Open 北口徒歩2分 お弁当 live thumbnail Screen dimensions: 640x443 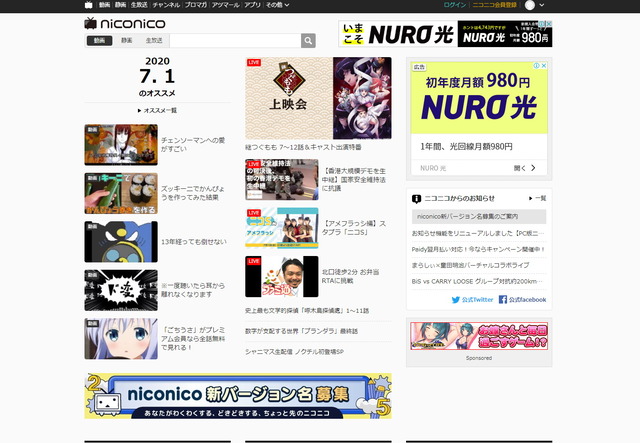click(x=282, y=276)
